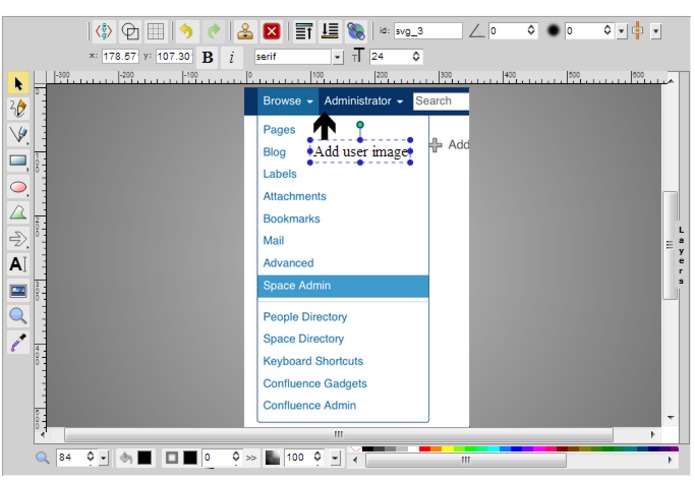
Task: Expand the Layers side panel handle
Action: point(681,255)
